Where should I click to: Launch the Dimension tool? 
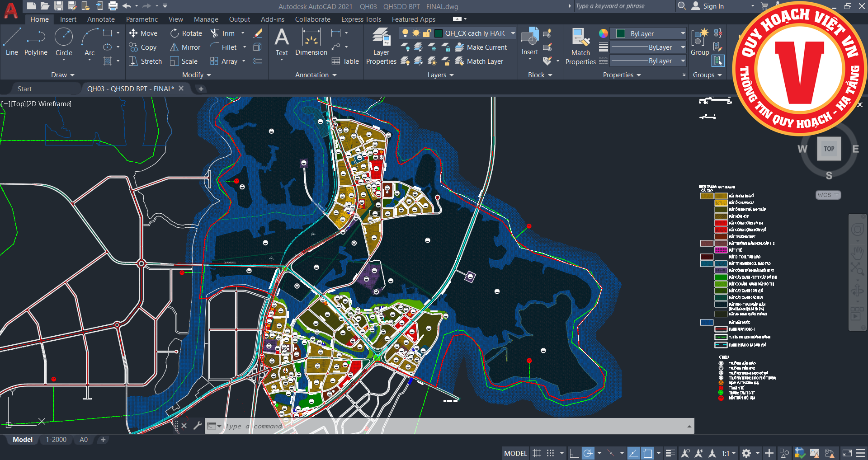tap(311, 42)
